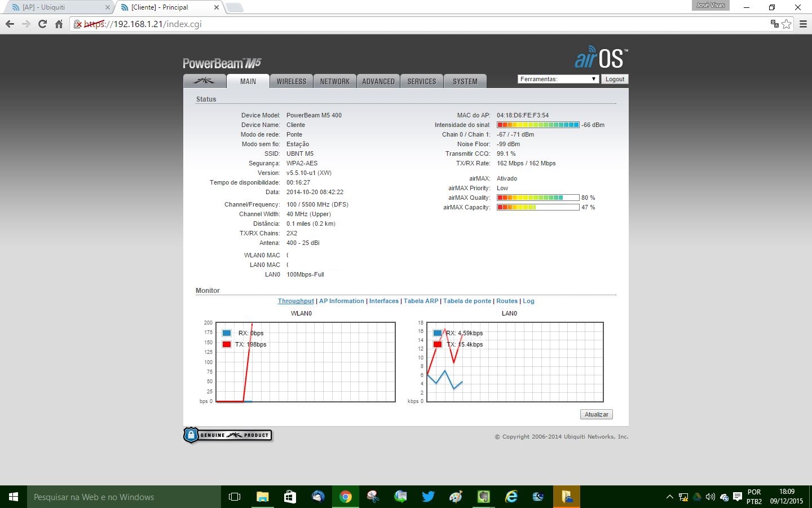The width and height of the screenshot is (812, 508).
Task: Select the version text 'v5.5.10-u1 (XW)'
Action: click(x=309, y=173)
